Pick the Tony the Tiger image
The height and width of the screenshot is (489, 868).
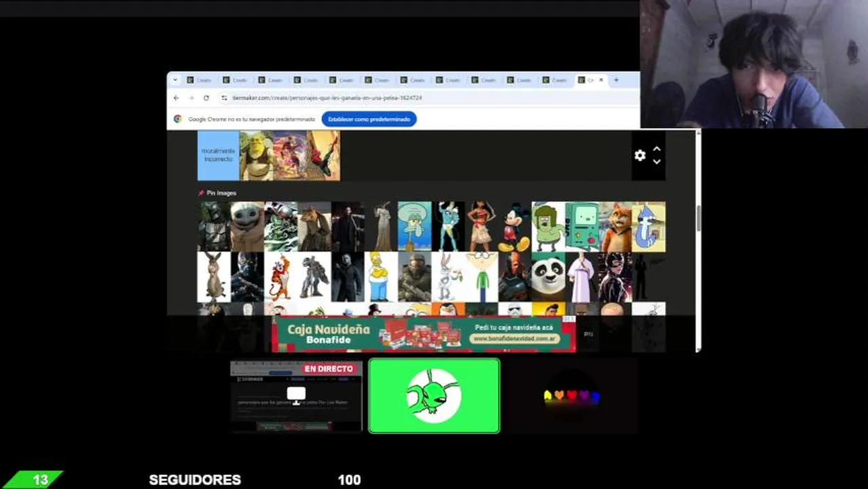click(281, 277)
